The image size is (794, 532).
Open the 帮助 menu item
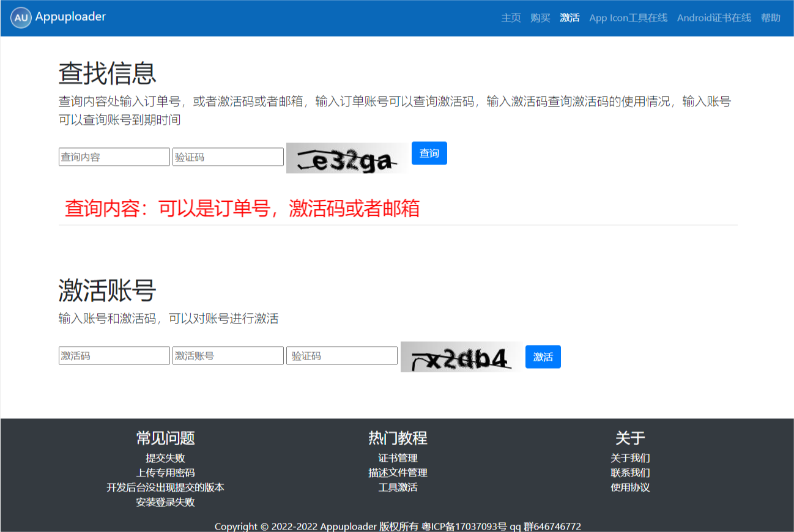pyautogui.click(x=770, y=18)
